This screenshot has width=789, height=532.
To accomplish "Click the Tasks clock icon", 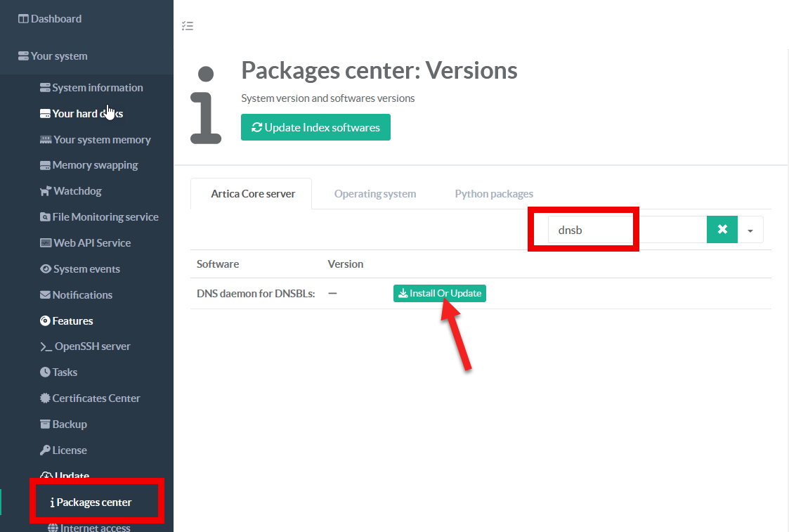I will tap(45, 372).
